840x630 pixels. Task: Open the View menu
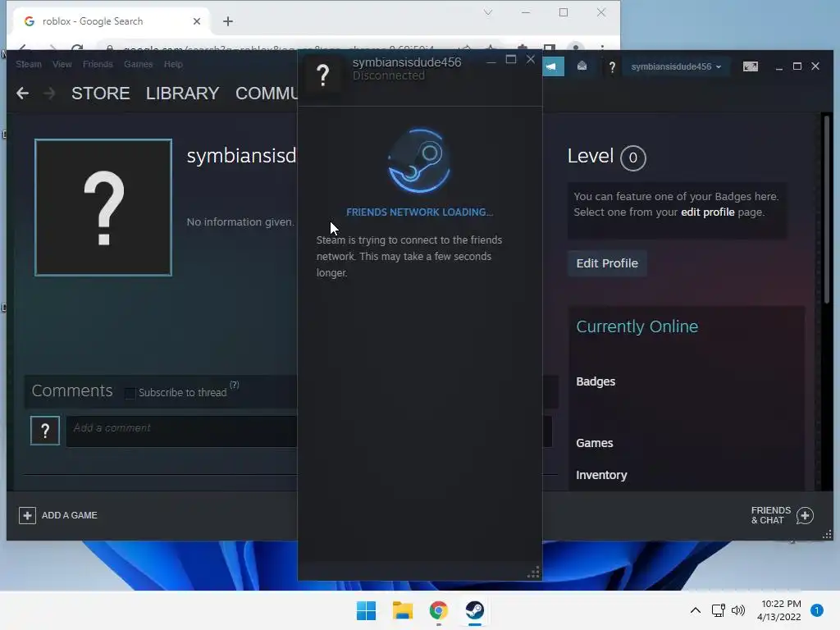tap(62, 64)
